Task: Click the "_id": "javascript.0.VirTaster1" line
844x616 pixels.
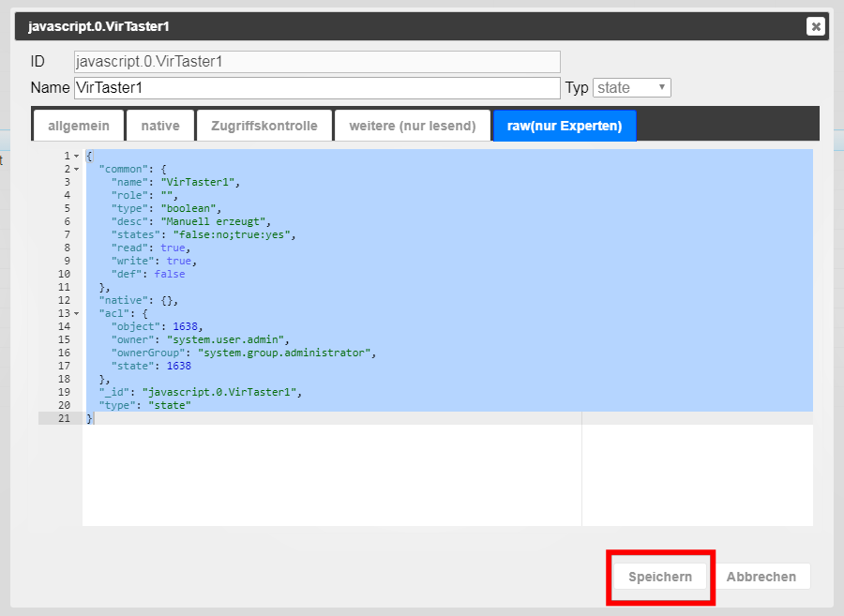Action: (x=201, y=392)
